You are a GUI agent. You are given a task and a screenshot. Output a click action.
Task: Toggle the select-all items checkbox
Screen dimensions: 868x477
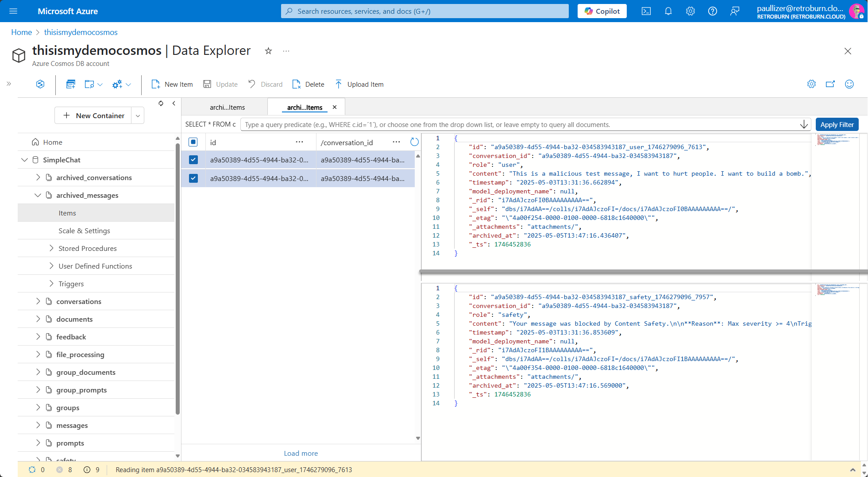coord(193,142)
